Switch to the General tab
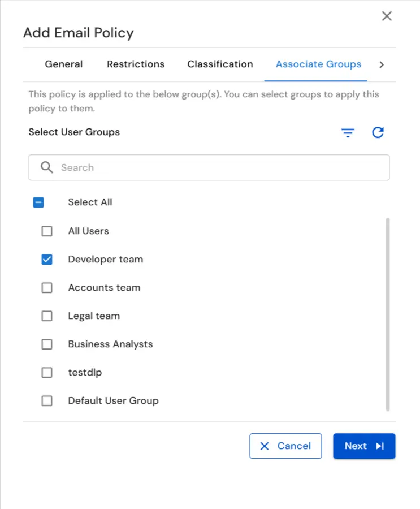Viewport: 420px width, 509px height. [x=63, y=64]
